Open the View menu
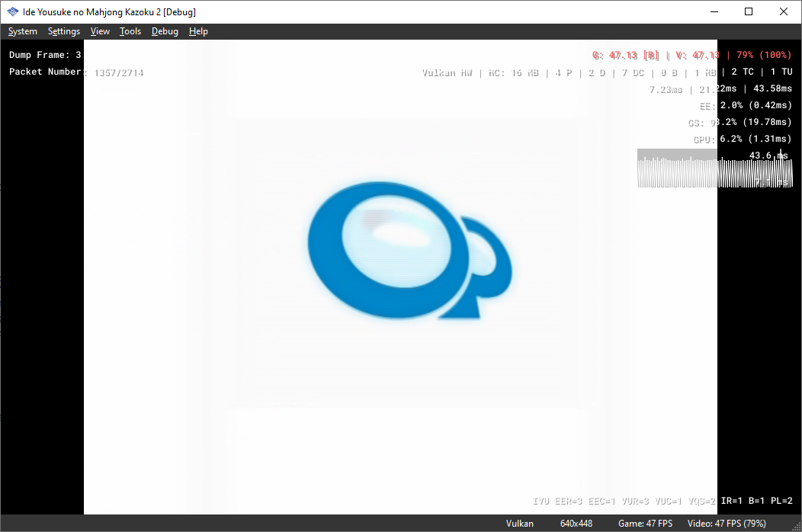Screen dimensions: 802x532 point(100,31)
